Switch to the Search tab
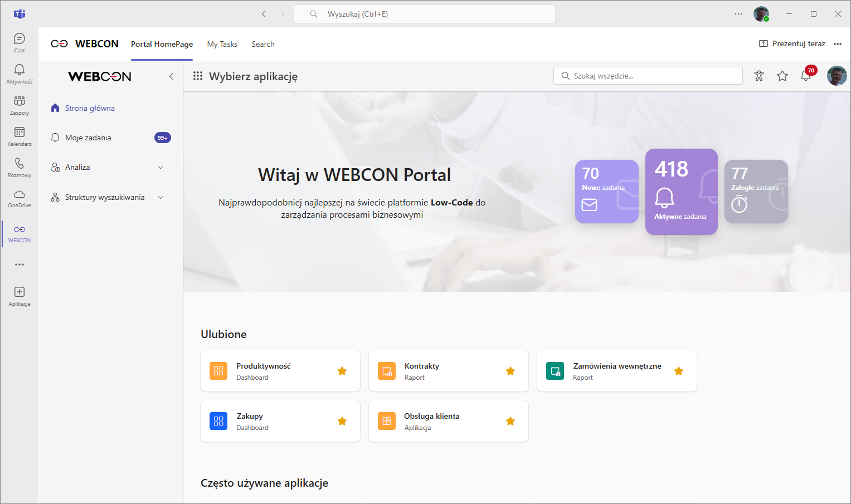 pyautogui.click(x=263, y=44)
